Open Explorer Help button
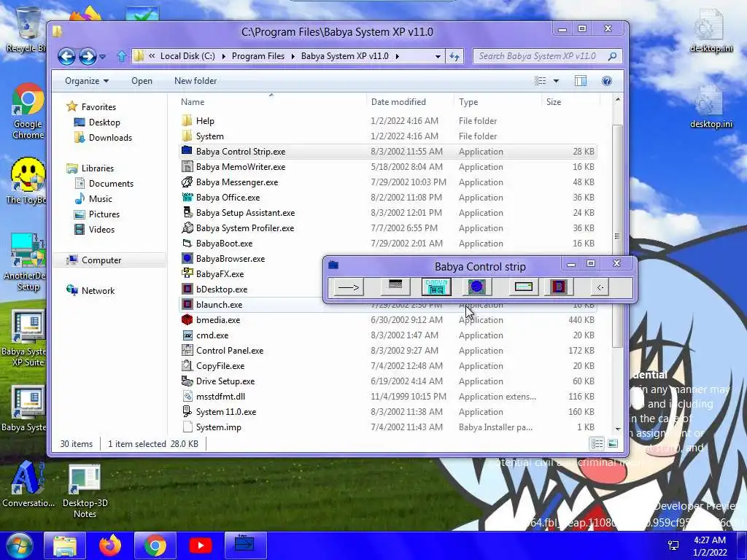The image size is (747, 560). [606, 81]
